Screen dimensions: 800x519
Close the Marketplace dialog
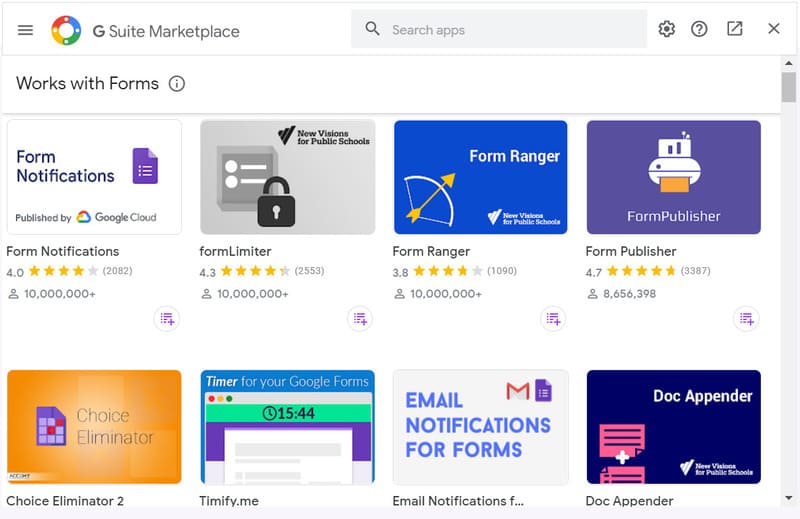773,29
